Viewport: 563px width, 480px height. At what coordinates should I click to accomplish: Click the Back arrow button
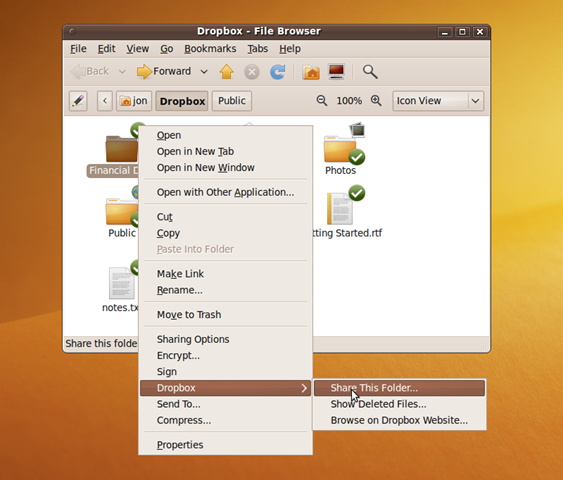pyautogui.click(x=90, y=71)
